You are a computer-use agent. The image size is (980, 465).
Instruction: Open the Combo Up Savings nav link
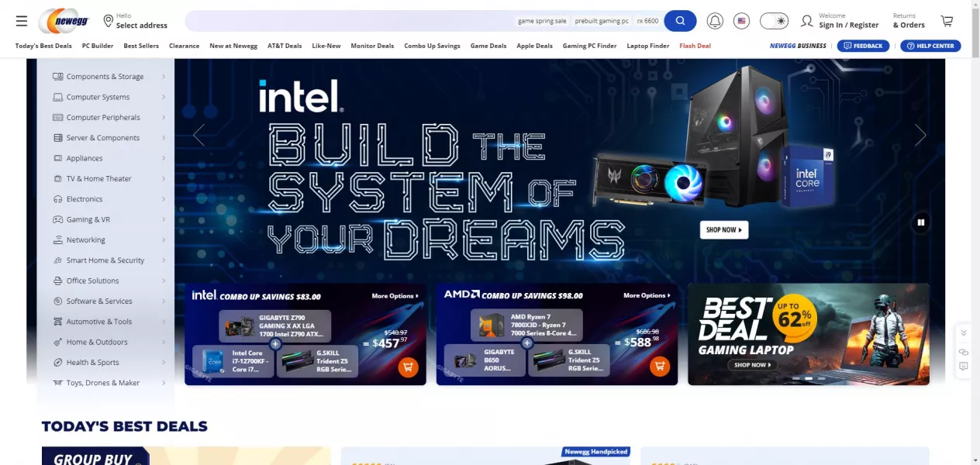click(x=432, y=46)
